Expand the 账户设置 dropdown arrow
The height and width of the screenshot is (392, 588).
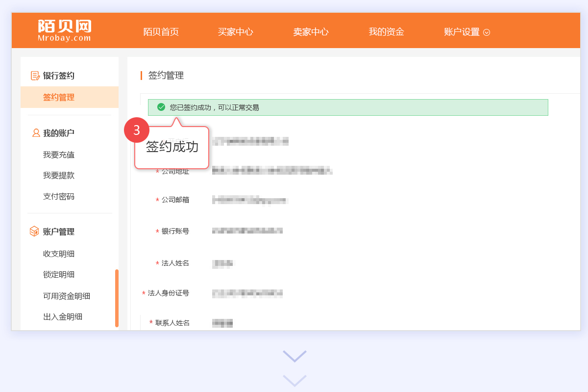487,32
